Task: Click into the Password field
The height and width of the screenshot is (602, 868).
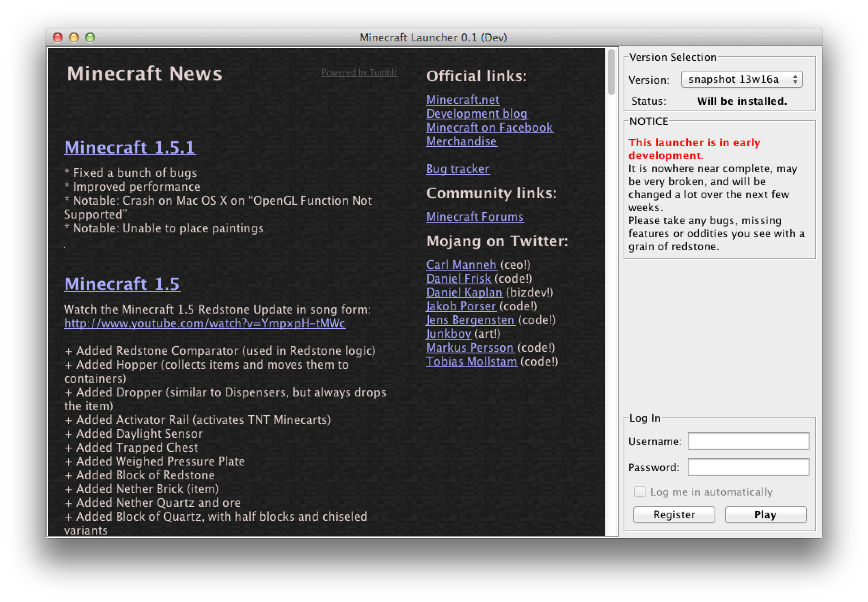Action: click(x=748, y=467)
